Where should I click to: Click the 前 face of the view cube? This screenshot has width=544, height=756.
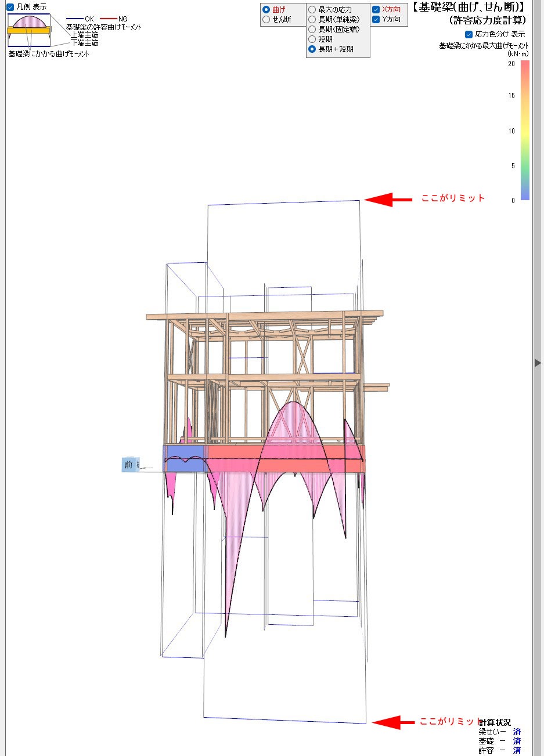[x=128, y=465]
